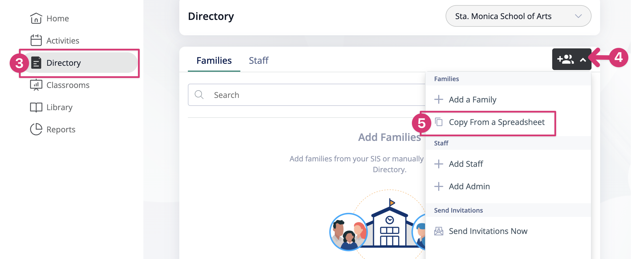Choose Add a Family from the menu
Screen dimensions: 644x259
point(472,100)
